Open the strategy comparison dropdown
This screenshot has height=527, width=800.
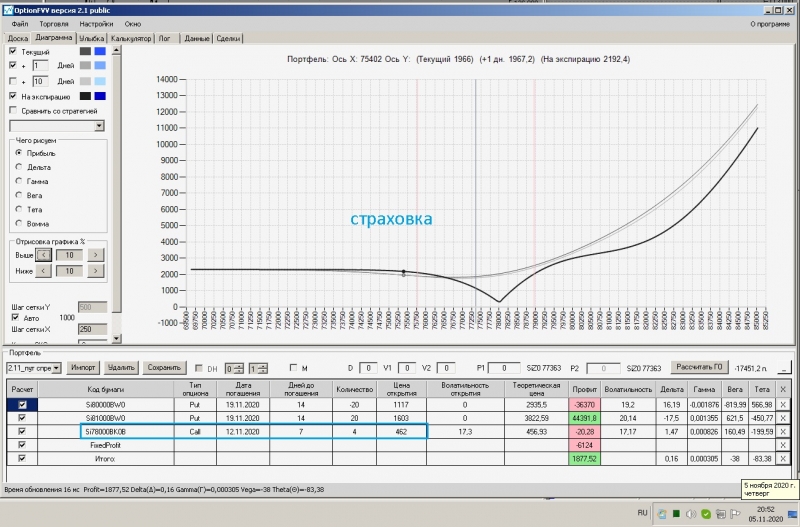(x=99, y=126)
